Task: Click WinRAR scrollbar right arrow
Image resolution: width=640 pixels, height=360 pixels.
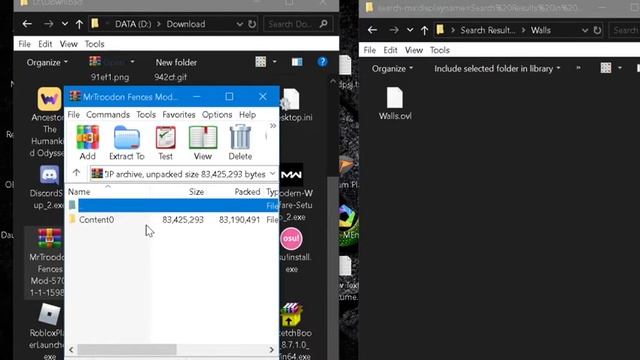Action: click(271, 350)
